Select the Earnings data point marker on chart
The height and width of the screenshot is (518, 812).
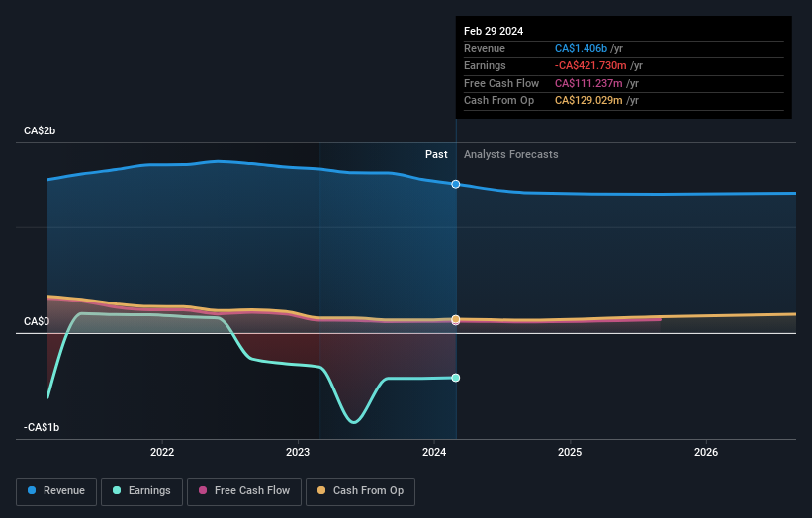pyautogui.click(x=456, y=378)
